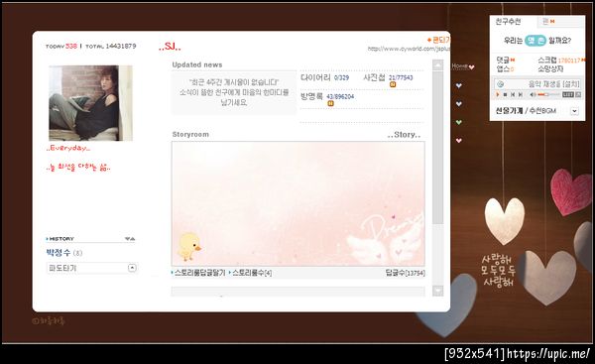Open the 다이어리 section
This screenshot has height=364, width=595.
315,77
